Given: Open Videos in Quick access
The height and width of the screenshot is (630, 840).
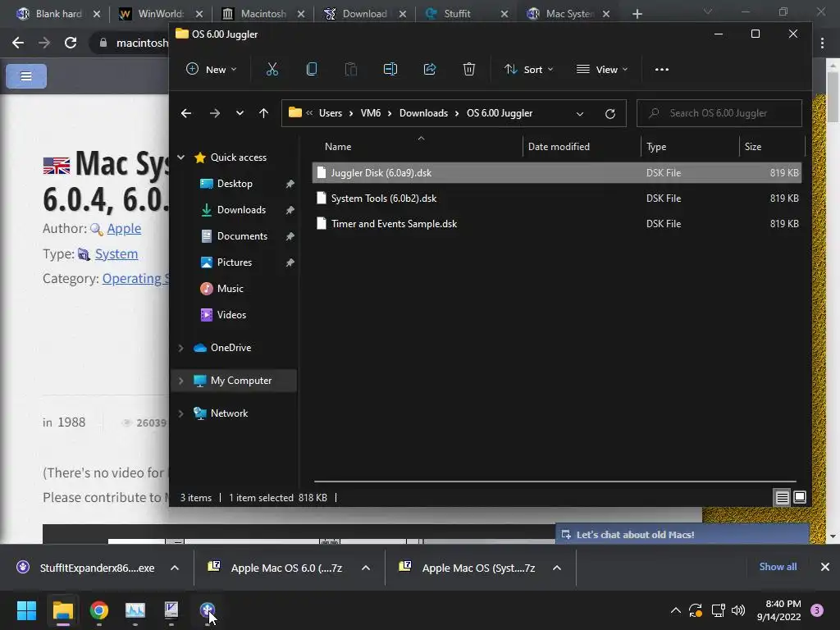Looking at the screenshot, I should click(x=231, y=315).
